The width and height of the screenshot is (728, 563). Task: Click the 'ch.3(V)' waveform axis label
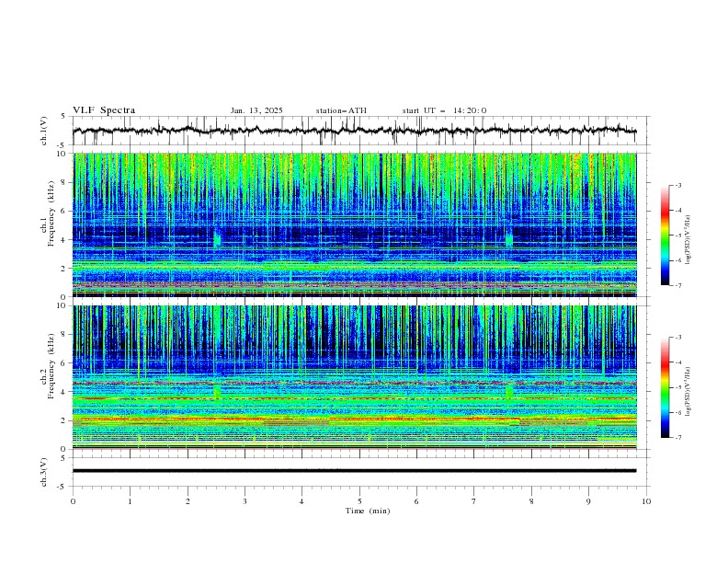point(43,472)
